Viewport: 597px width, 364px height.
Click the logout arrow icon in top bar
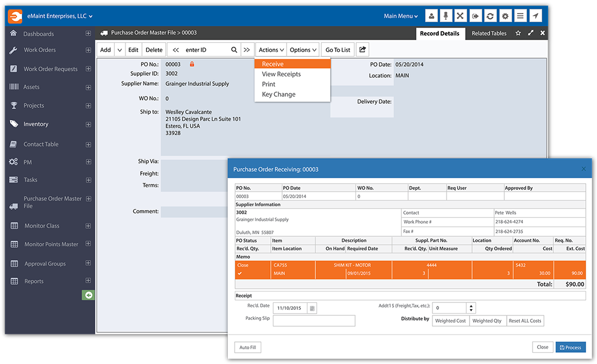tap(475, 16)
